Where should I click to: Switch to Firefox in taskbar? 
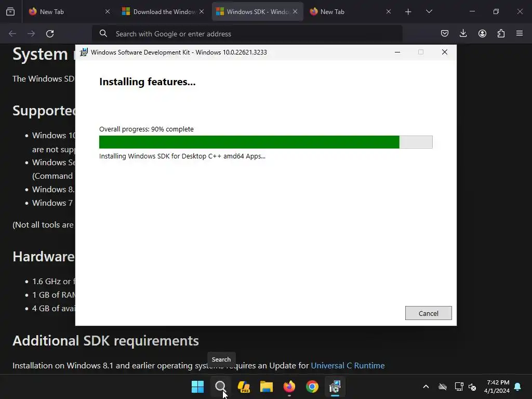click(x=289, y=387)
